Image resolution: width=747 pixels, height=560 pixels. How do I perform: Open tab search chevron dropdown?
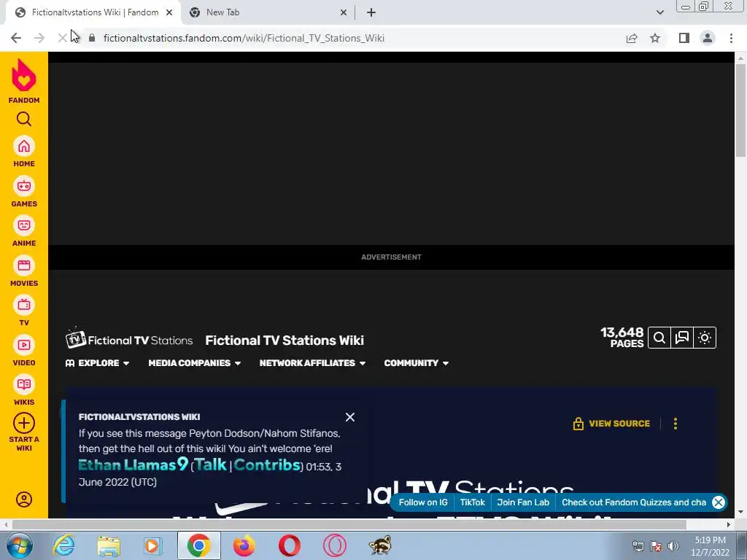pyautogui.click(x=659, y=12)
